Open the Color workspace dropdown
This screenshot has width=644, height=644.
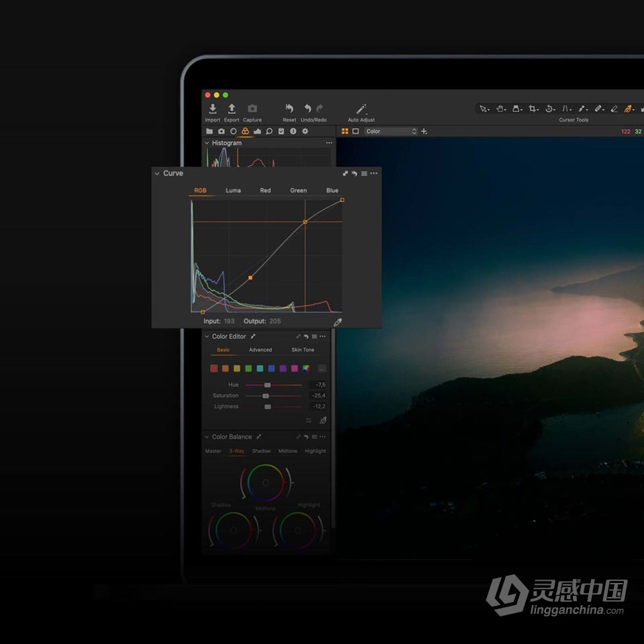point(391,131)
